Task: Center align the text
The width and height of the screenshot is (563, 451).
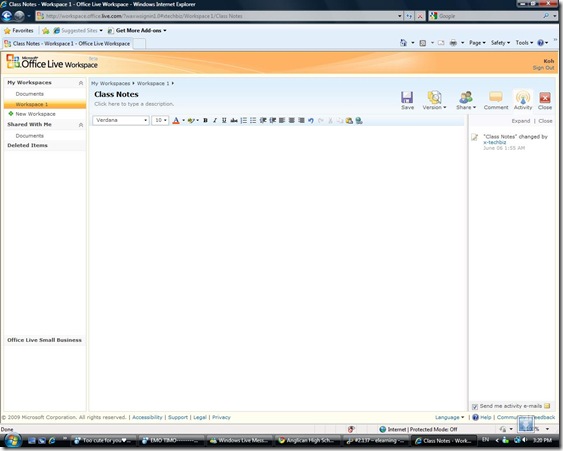Action: tap(292, 120)
